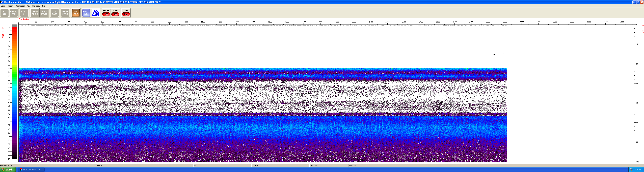Expand the Diagnostics menu
The width and height of the screenshot is (644, 172).
click(x=20, y=6)
